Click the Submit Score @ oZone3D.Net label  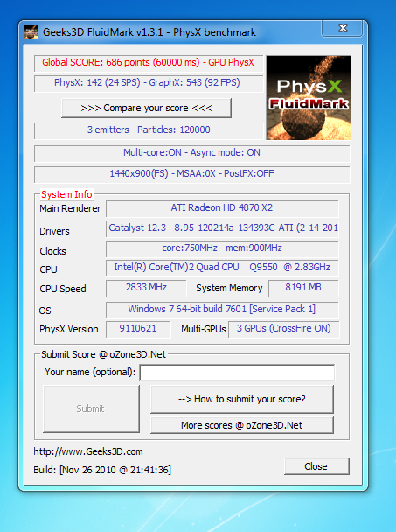(104, 354)
